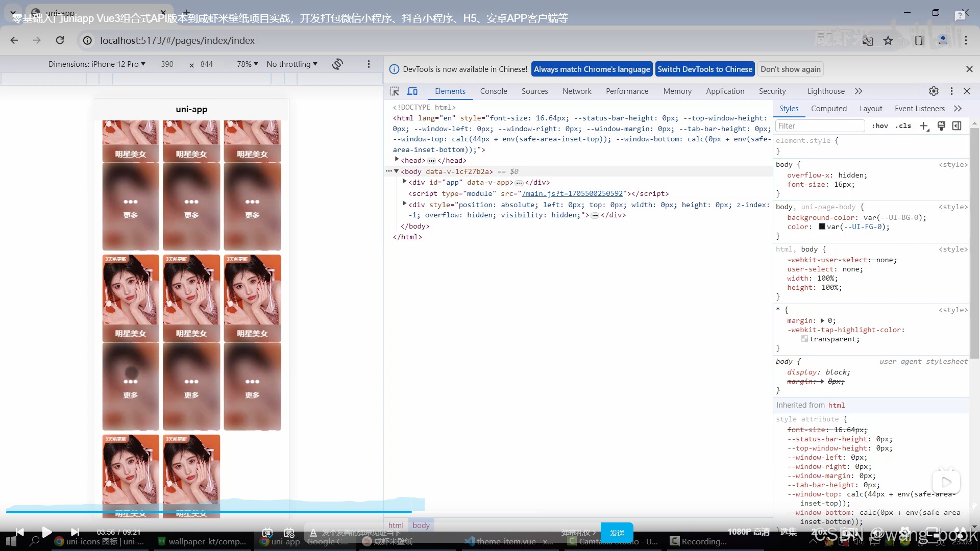
Task: Open the Performance tab
Action: (627, 91)
